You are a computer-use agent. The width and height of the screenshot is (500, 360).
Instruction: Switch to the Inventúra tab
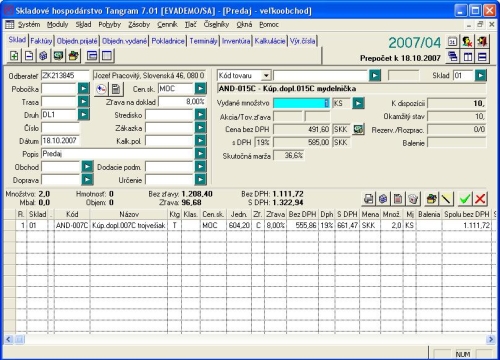[236, 41]
